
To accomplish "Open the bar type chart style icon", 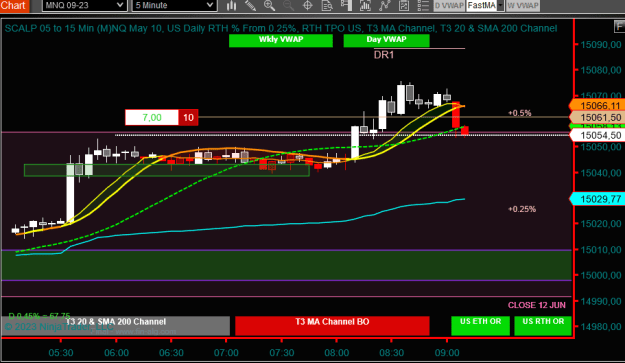I will [231, 5].
